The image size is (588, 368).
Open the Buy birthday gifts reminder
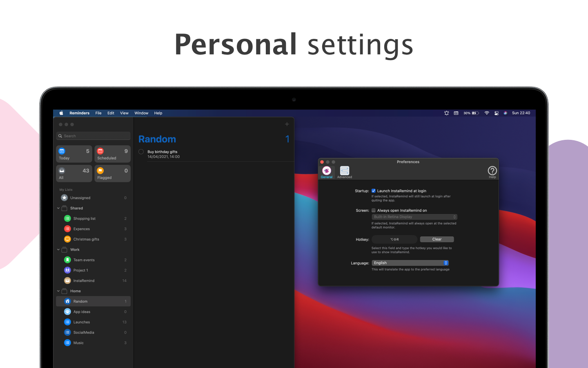pyautogui.click(x=163, y=152)
